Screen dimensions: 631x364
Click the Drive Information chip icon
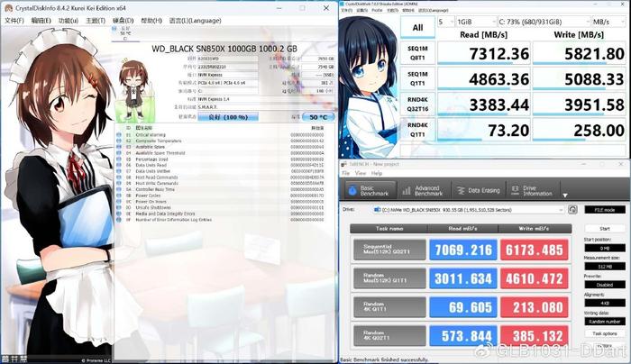pos(515,190)
